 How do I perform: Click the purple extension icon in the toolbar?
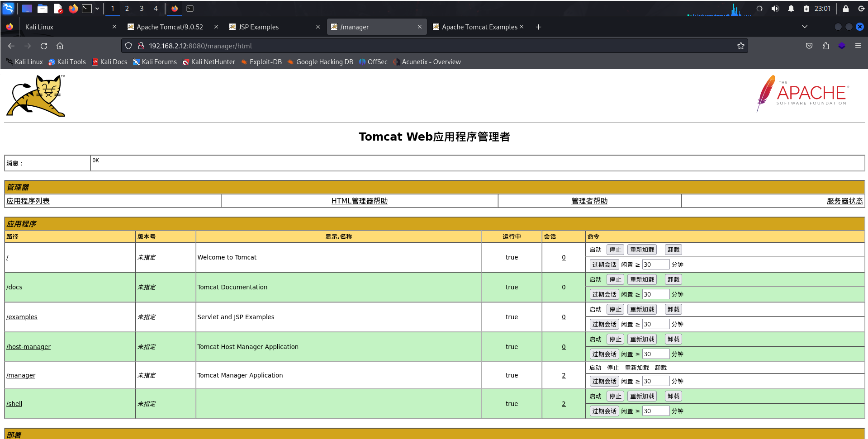coord(842,46)
